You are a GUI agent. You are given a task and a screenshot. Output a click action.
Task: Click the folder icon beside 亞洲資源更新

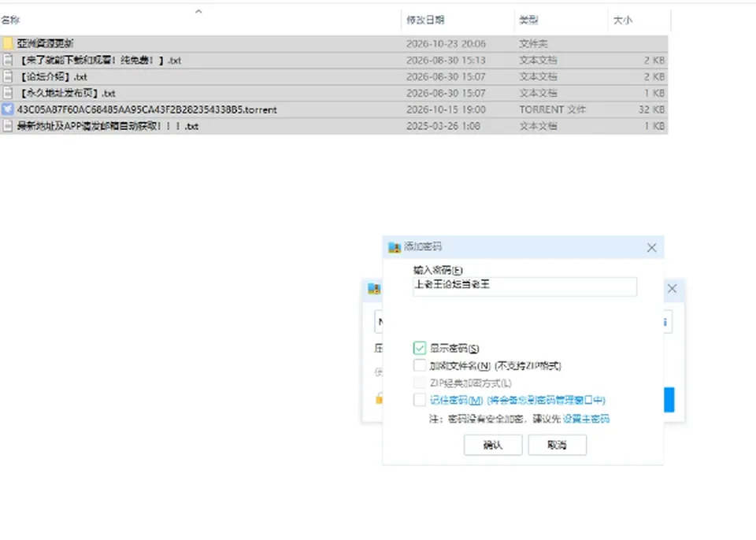8,43
